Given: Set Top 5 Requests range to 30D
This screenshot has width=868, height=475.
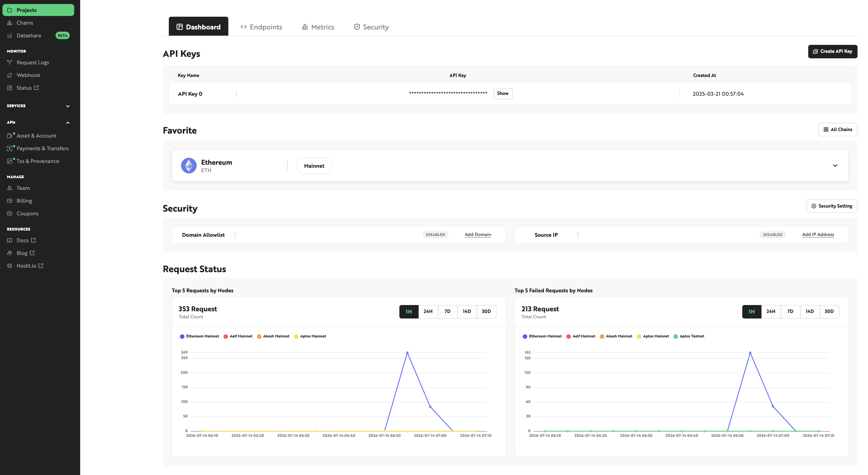Looking at the screenshot, I should pos(486,312).
